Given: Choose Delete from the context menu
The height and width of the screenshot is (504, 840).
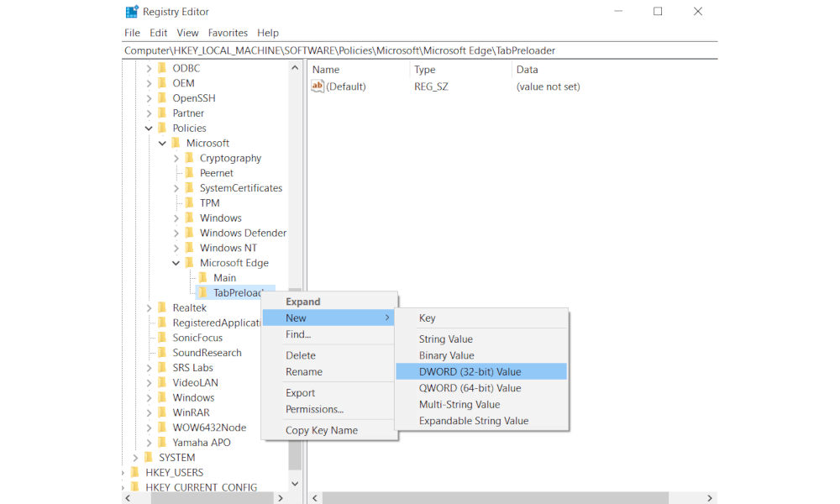Looking at the screenshot, I should click(329, 355).
